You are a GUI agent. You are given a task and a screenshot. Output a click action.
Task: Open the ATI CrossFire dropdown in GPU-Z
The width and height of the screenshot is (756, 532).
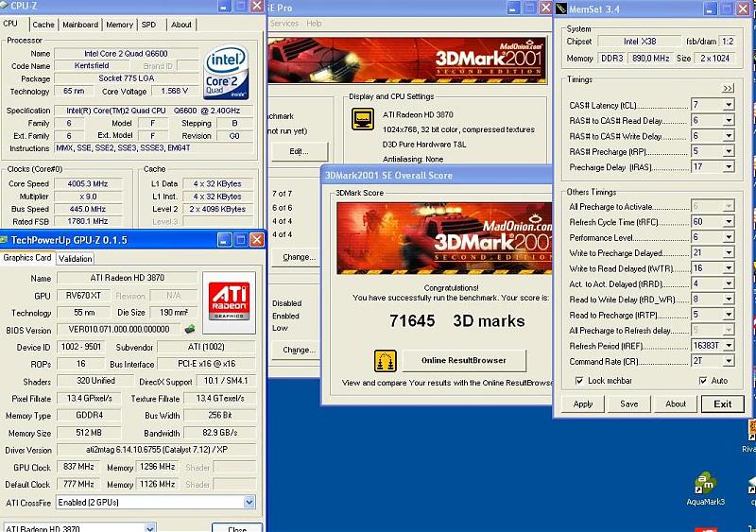pos(249,502)
